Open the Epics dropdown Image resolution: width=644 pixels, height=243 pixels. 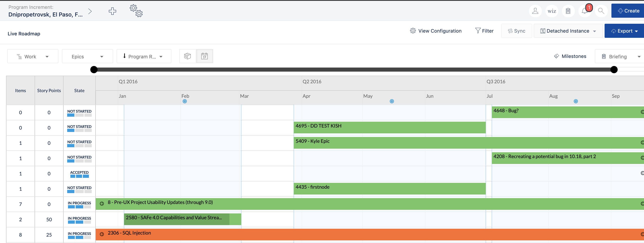tap(87, 56)
